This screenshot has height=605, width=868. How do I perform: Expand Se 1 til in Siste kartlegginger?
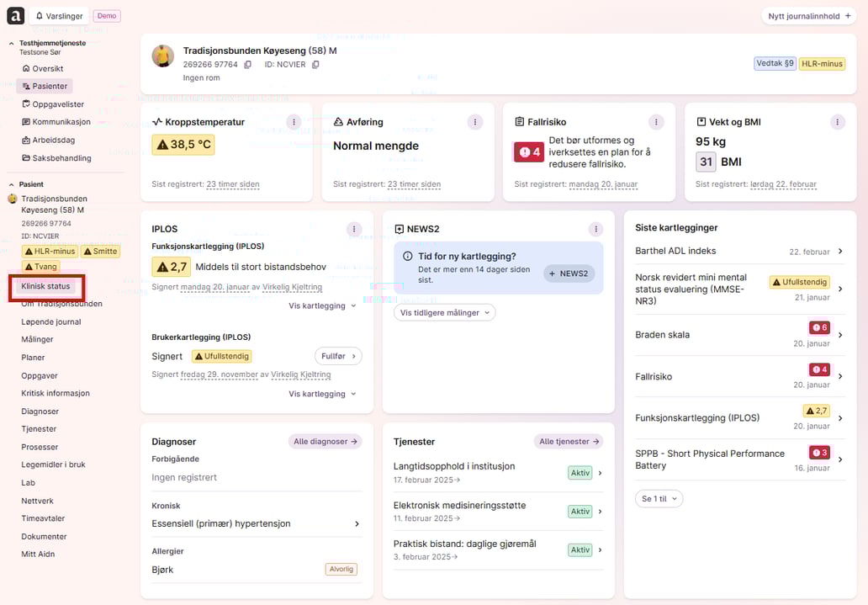click(659, 498)
